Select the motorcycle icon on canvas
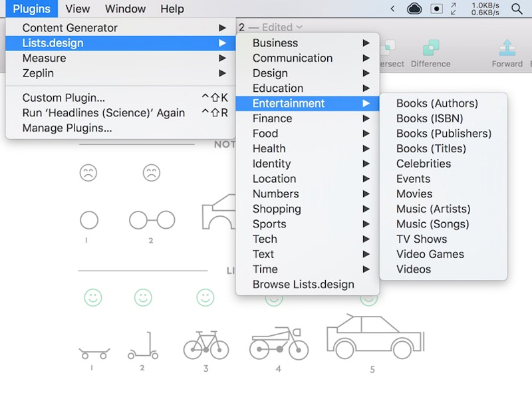This screenshot has width=532, height=399. tap(279, 343)
